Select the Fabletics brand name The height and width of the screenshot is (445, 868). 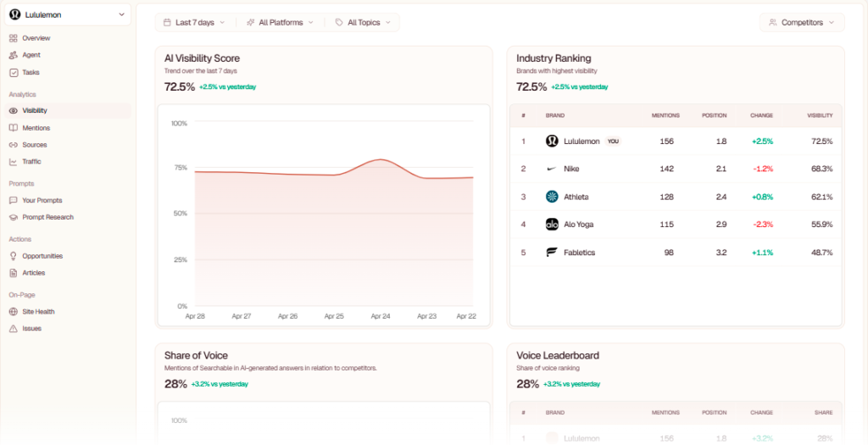(x=579, y=253)
